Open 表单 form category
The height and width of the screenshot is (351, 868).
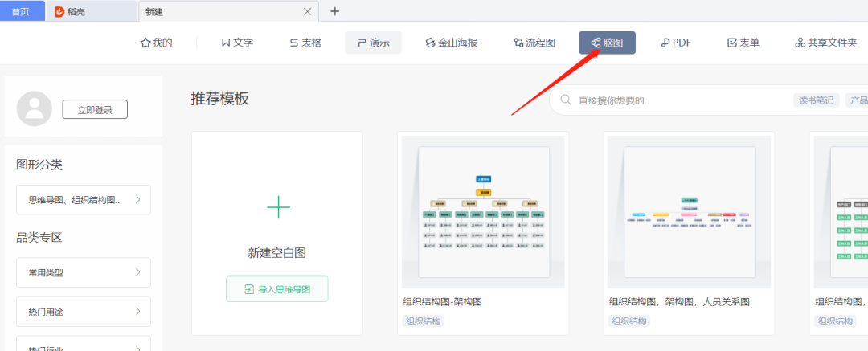pos(743,43)
